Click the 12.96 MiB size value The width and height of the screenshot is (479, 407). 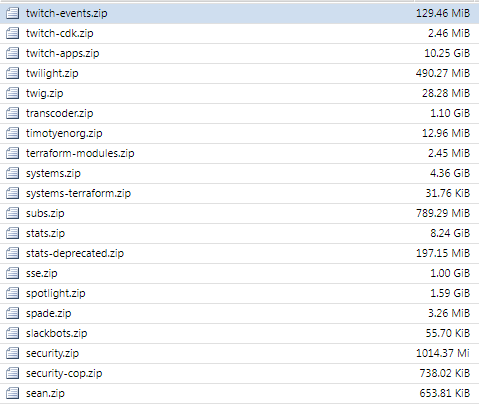(446, 133)
